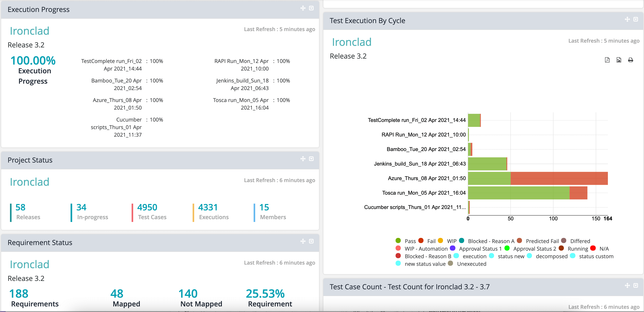The width and height of the screenshot is (644, 312).
Task: Click move icon on Requirement Status panel
Action: [303, 241]
